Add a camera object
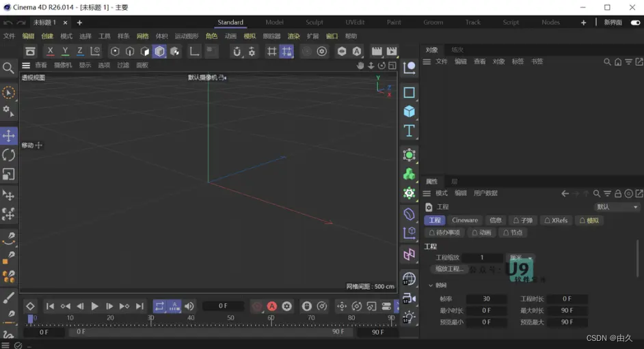This screenshot has width=644, height=349. [409, 298]
